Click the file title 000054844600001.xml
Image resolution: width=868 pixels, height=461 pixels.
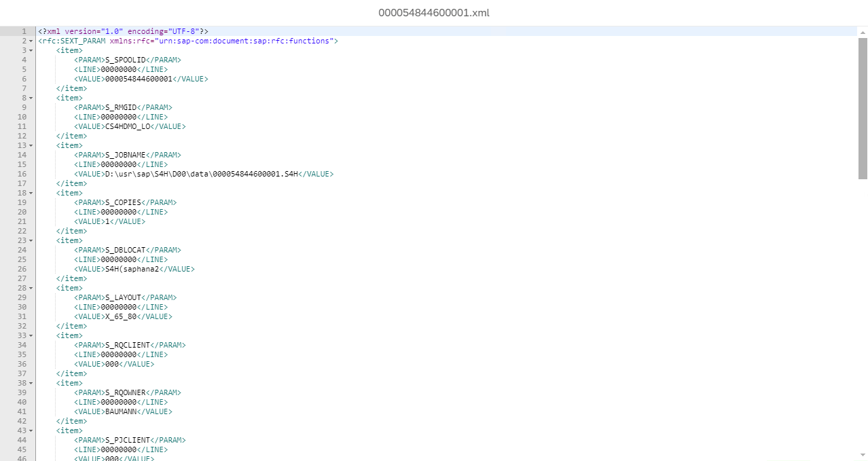(x=434, y=13)
